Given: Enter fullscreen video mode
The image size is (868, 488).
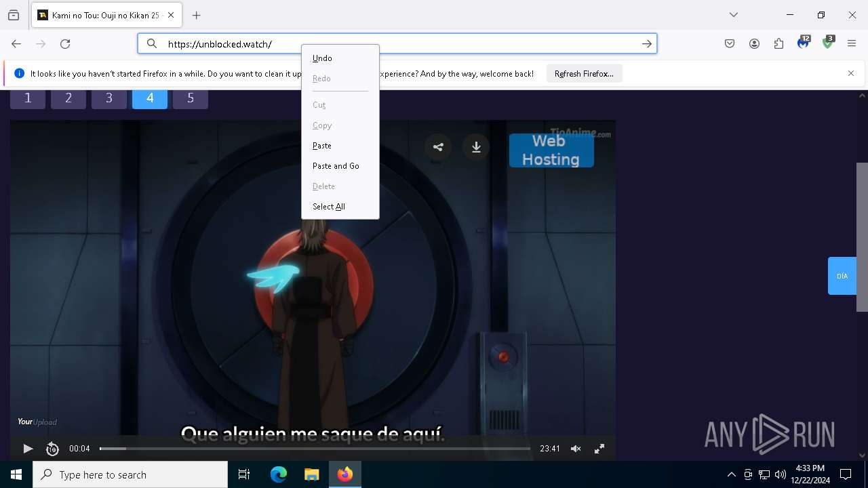Looking at the screenshot, I should tap(599, 449).
